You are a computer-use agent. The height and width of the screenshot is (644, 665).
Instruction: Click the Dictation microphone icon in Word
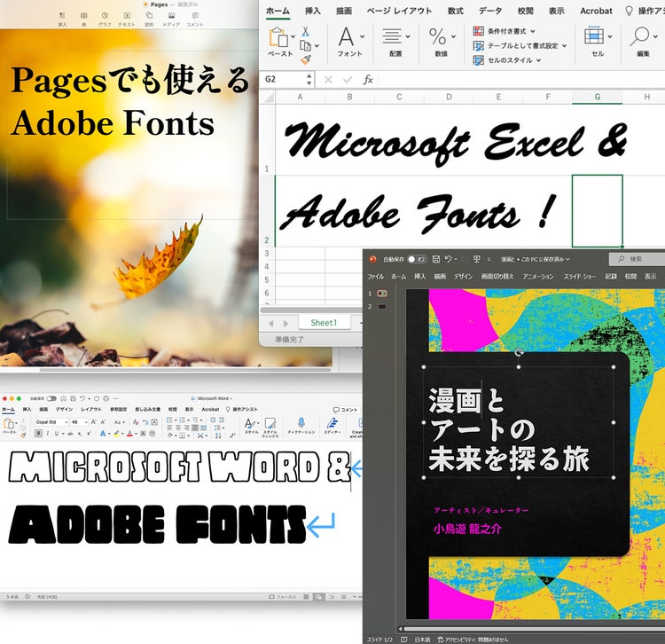pos(301,423)
